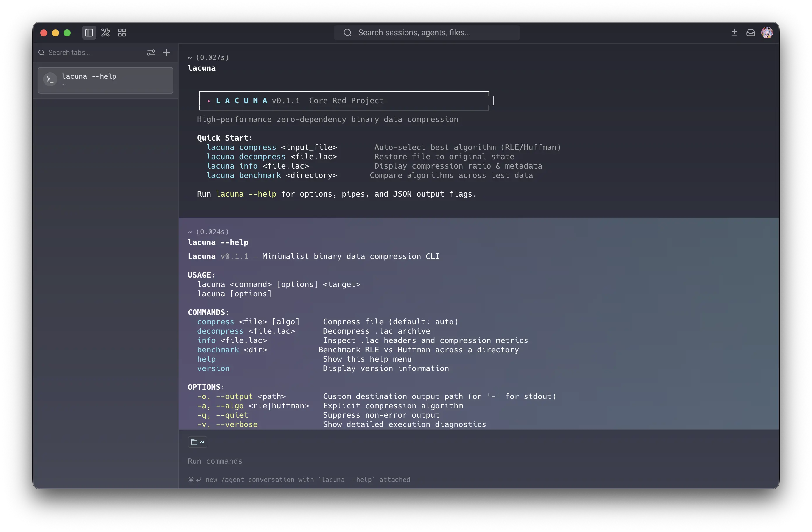Screen dimensions: 812x532
Task: Click the download updates icon
Action: click(x=734, y=33)
